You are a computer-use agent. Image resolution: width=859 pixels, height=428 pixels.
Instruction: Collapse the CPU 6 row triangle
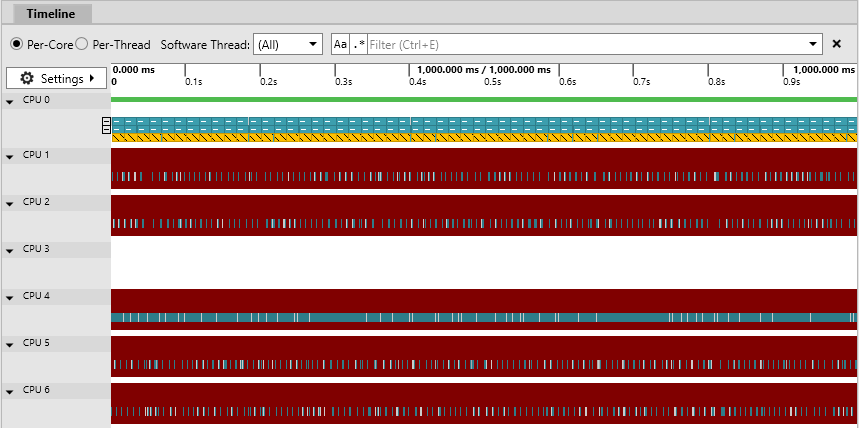click(10, 392)
